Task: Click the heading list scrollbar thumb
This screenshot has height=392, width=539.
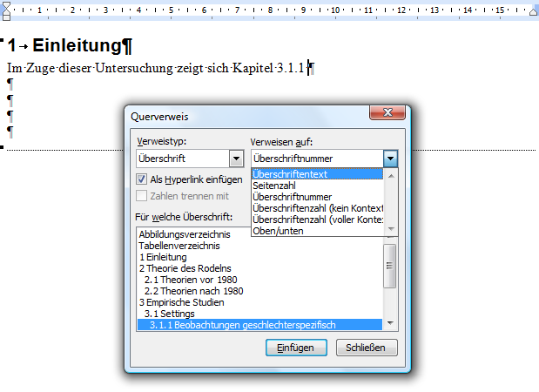Action: [390, 266]
